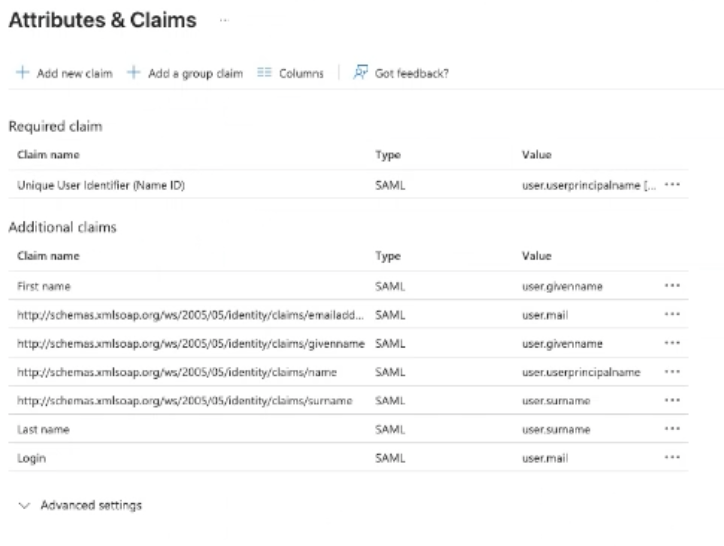Open ellipsis menu for the givenname URL claim
Viewport: 724px width, 546px height.
coord(672,343)
